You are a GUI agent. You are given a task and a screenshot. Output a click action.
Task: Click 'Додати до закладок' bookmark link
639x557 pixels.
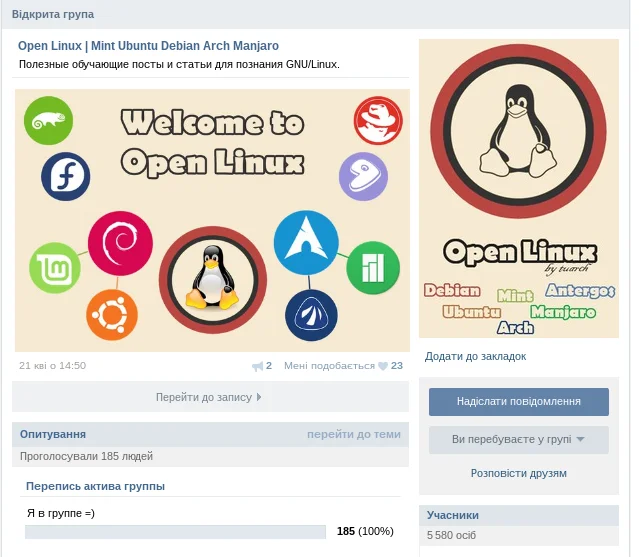click(475, 356)
